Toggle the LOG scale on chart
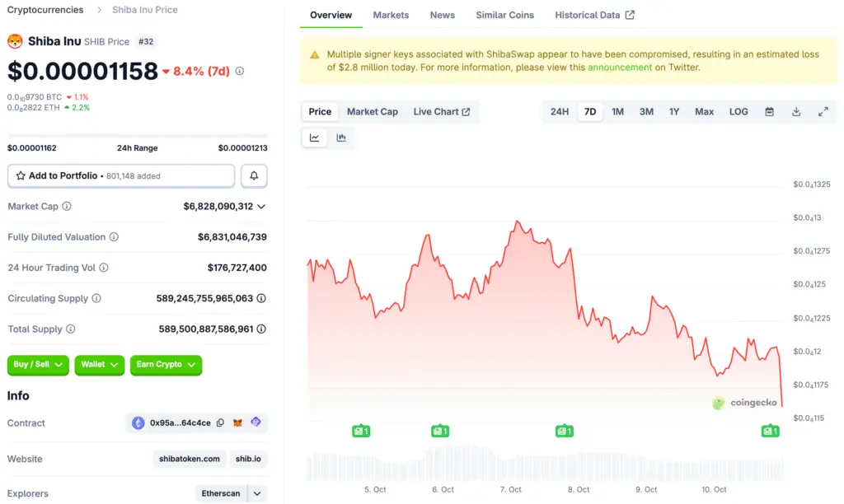Image resolution: width=844 pixels, height=504 pixels. point(738,112)
